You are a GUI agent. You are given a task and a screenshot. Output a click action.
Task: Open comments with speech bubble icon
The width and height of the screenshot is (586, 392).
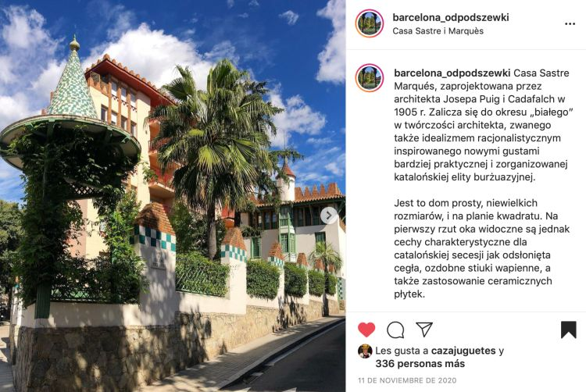point(395,330)
